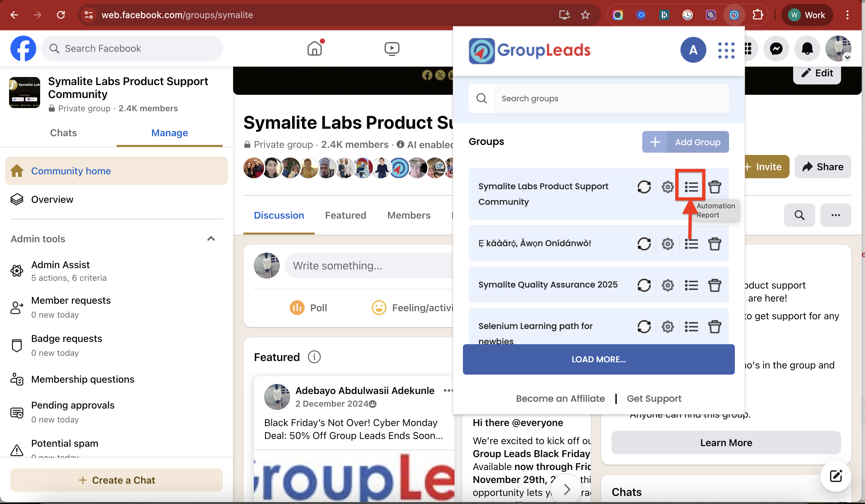This screenshot has width=865, height=504.
Task: Search within the Facebook group
Action: pyautogui.click(x=799, y=215)
